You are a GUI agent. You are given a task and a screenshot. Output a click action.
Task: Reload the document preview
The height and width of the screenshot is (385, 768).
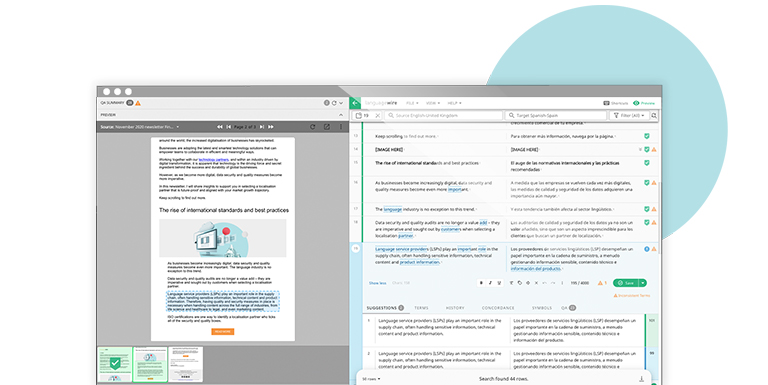[312, 127]
